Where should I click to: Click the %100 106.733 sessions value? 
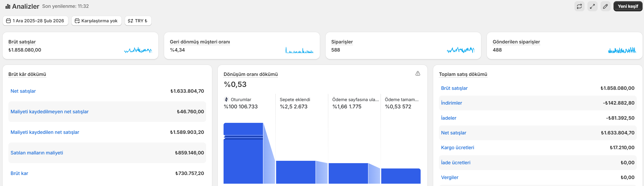[241, 107]
